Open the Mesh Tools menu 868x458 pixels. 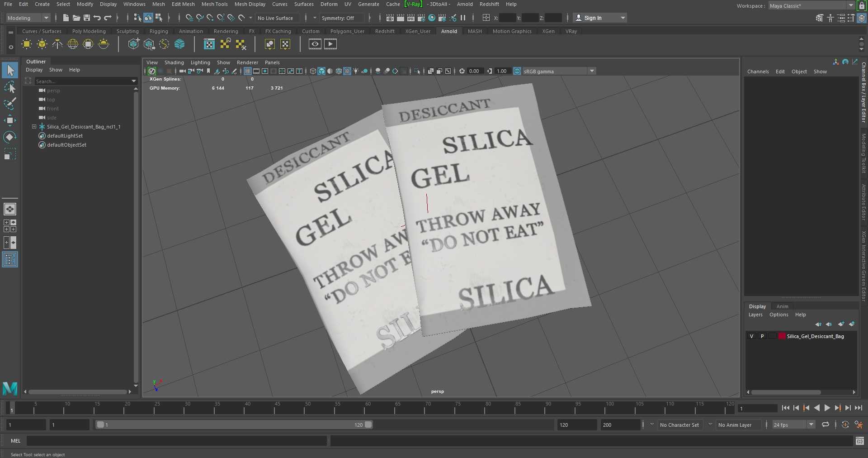click(214, 4)
